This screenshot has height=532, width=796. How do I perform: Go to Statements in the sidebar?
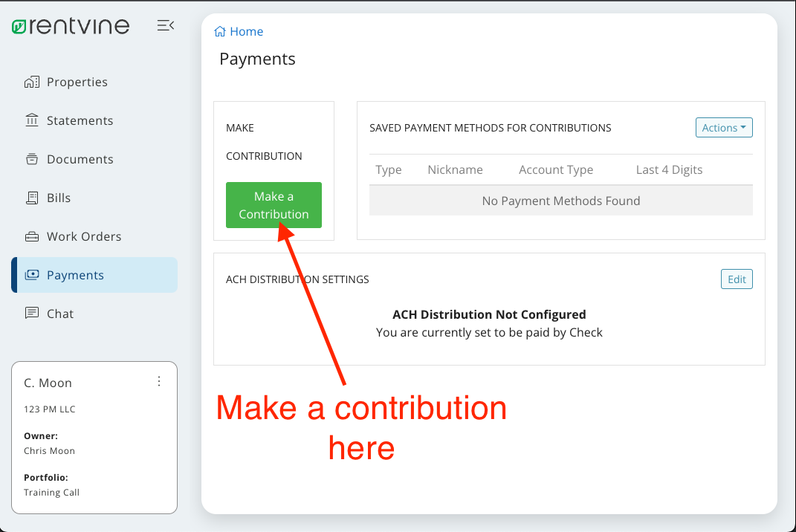coord(80,120)
